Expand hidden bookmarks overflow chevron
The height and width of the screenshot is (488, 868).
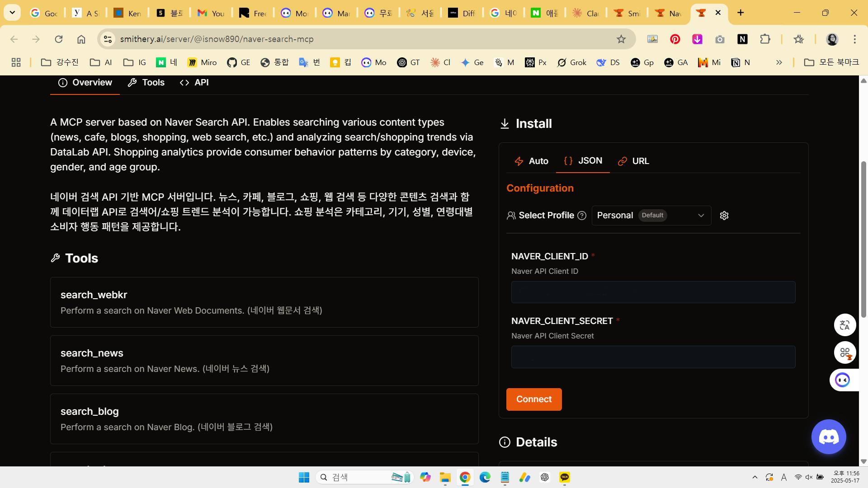[779, 62]
